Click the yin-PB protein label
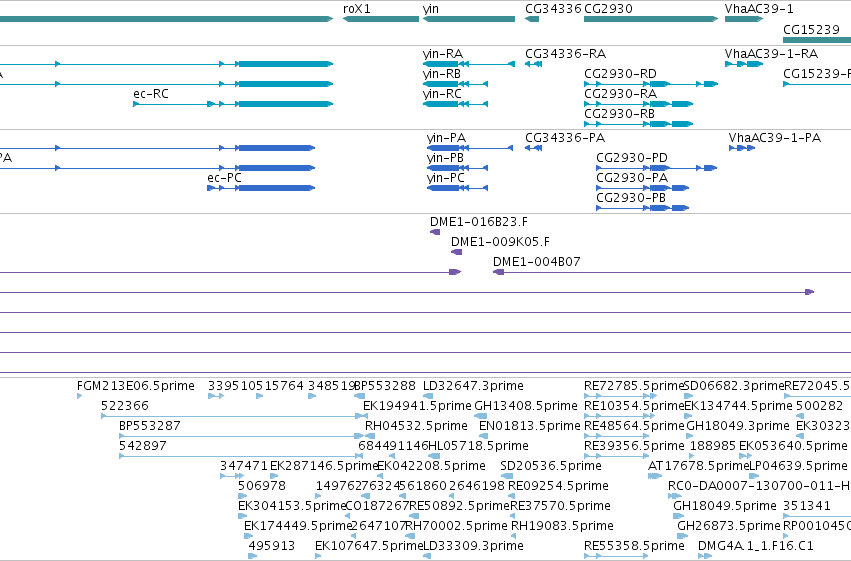 445,158
